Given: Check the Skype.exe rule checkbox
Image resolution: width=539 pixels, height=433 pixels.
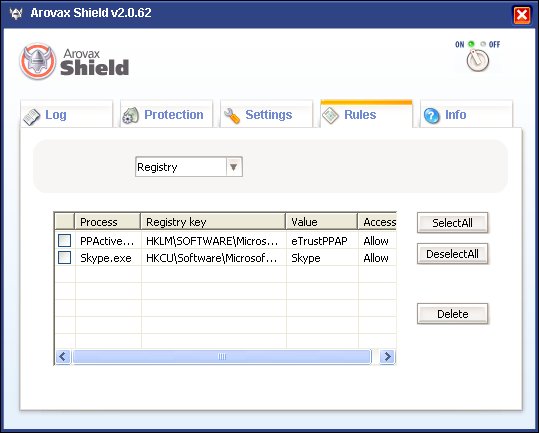Looking at the screenshot, I should pyautogui.click(x=65, y=257).
